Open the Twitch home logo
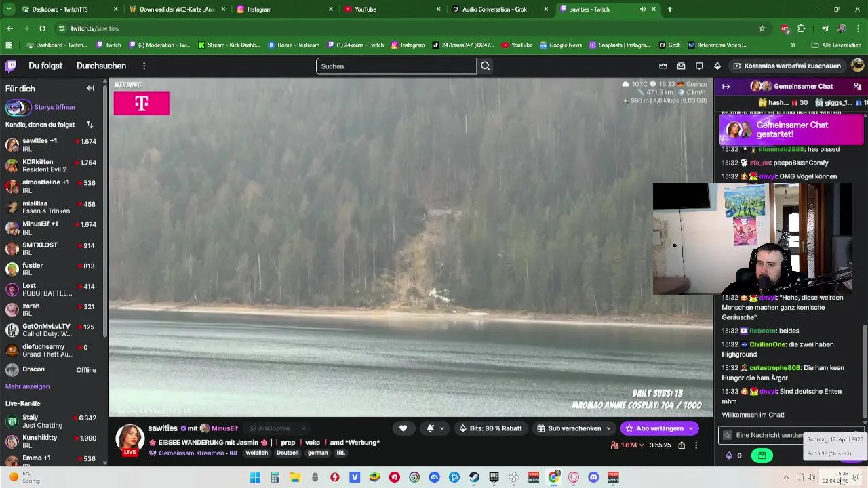The width and height of the screenshot is (868, 488). [11, 66]
